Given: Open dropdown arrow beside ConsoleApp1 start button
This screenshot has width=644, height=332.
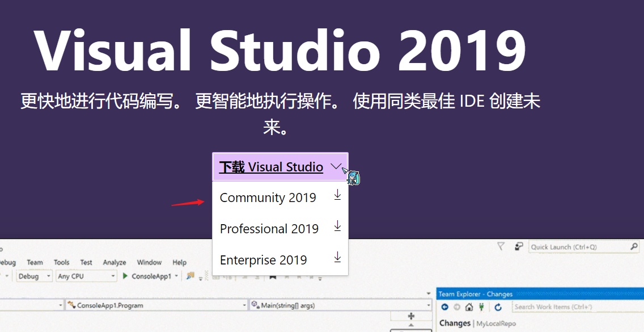Looking at the screenshot, I should [177, 276].
